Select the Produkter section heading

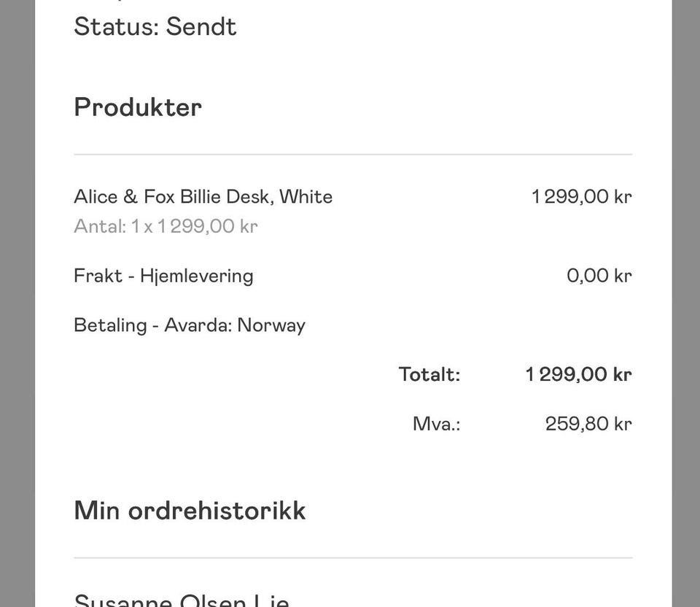click(138, 107)
